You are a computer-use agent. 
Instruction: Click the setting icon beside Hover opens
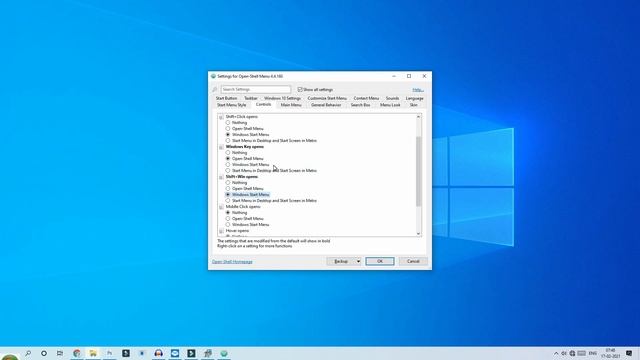tap(221, 231)
